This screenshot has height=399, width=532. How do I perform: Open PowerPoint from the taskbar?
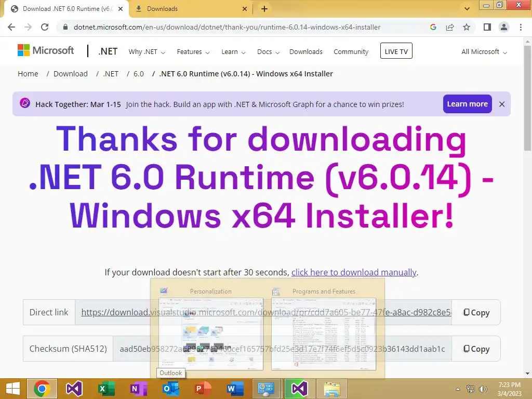coord(202,389)
